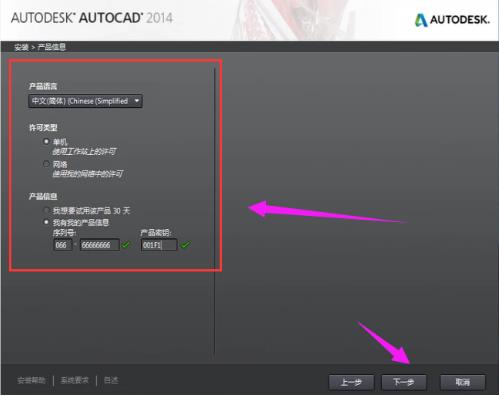
Task: Select the 网络 network license radio button
Action: [46, 164]
